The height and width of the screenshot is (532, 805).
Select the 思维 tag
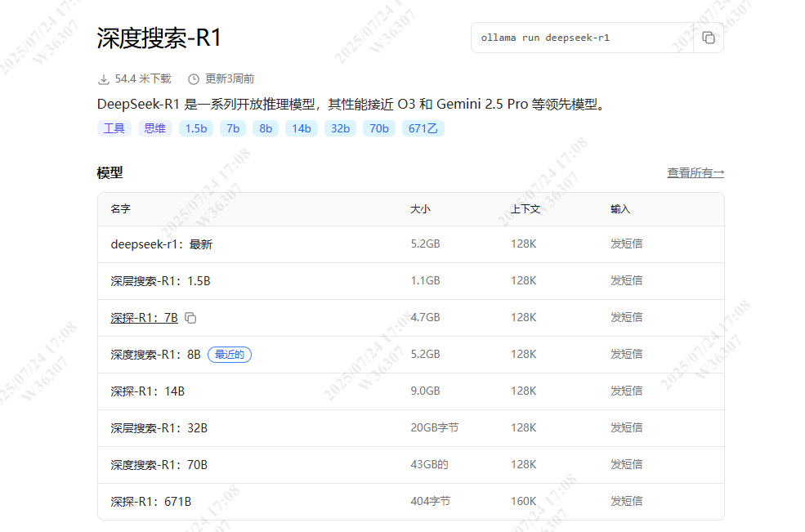pos(154,128)
